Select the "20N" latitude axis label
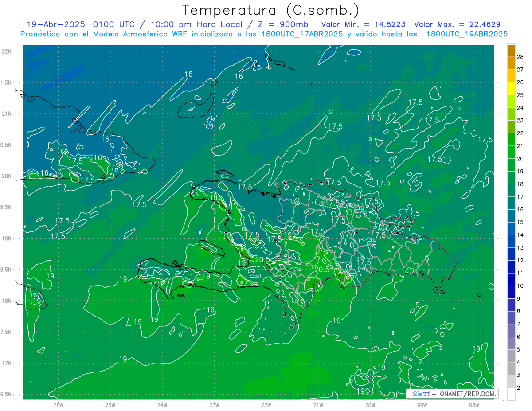 (x=8, y=176)
